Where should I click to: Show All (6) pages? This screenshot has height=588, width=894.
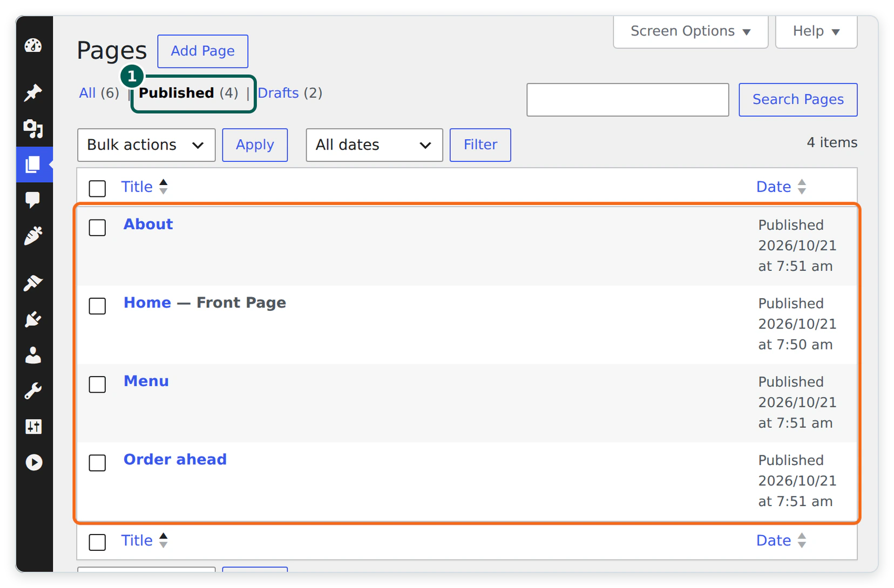point(99,93)
